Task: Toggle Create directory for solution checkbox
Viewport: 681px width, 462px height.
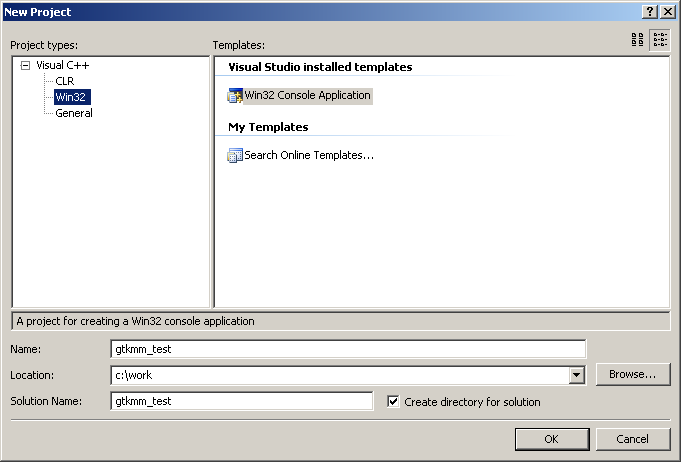Action: pyautogui.click(x=393, y=402)
